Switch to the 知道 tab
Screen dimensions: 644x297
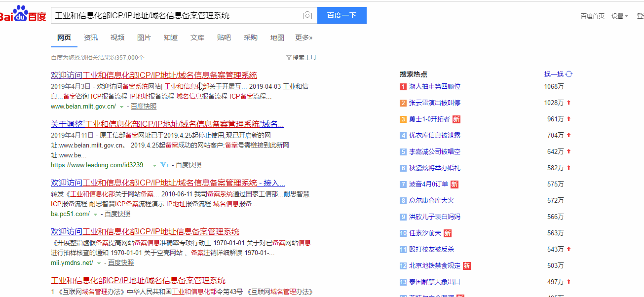pos(171,37)
